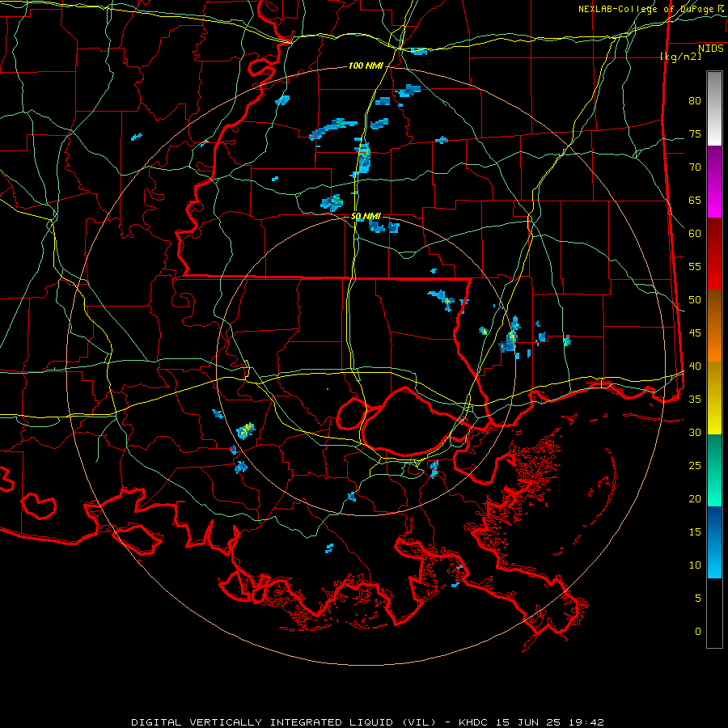The height and width of the screenshot is (728, 728).
Task: Pick the dark red segment of the color bar
Action: click(714, 254)
